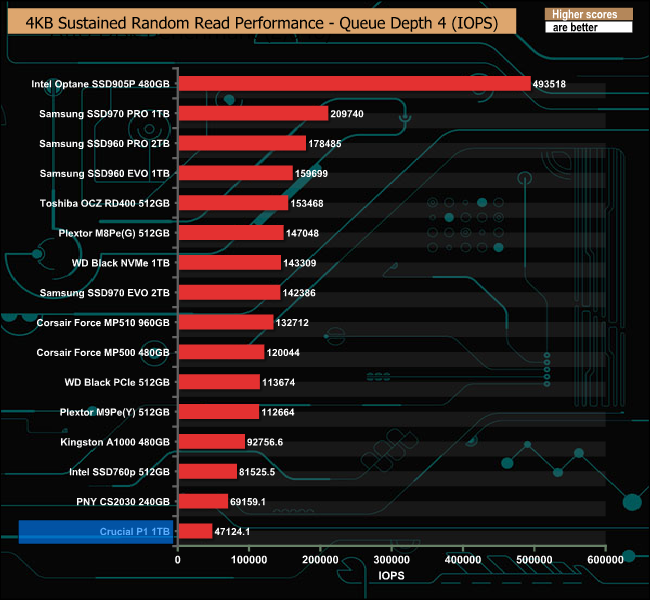650x600 pixels.
Task: Click the value 147048
Action: click(302, 233)
